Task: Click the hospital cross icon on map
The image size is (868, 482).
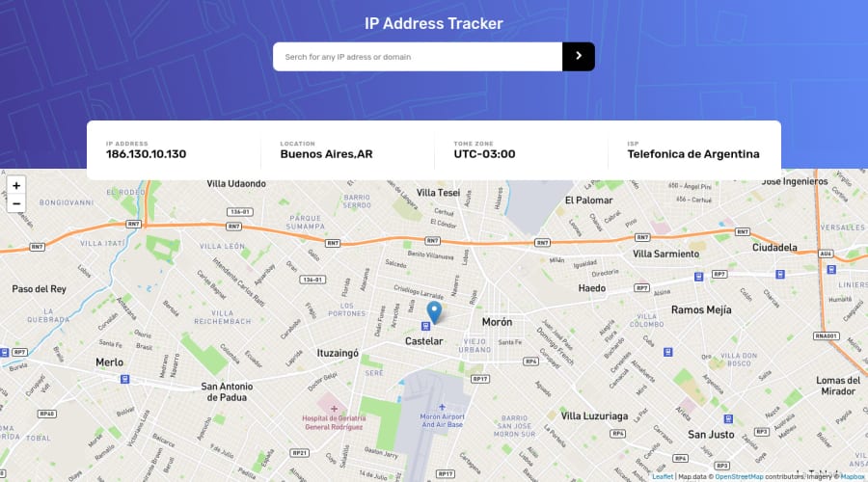Action: [334, 409]
